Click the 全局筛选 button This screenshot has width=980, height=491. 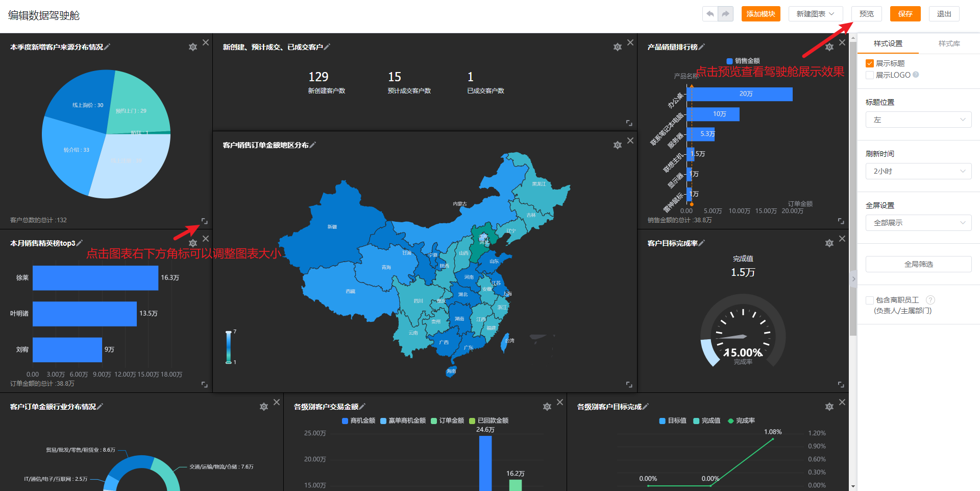(x=918, y=264)
